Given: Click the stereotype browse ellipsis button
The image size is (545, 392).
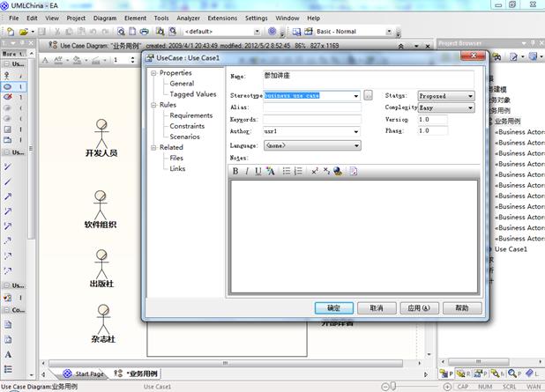Looking at the screenshot, I should [368, 95].
